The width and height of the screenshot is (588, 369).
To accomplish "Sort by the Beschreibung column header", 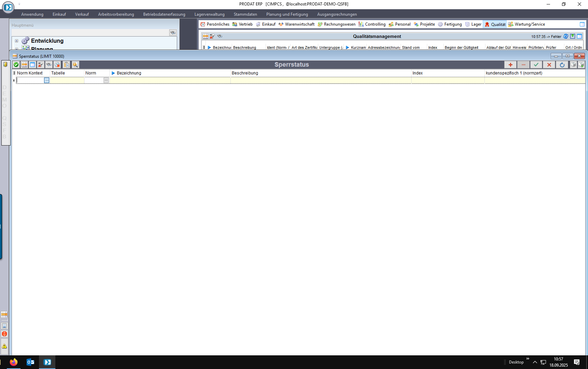I will 245,73.
